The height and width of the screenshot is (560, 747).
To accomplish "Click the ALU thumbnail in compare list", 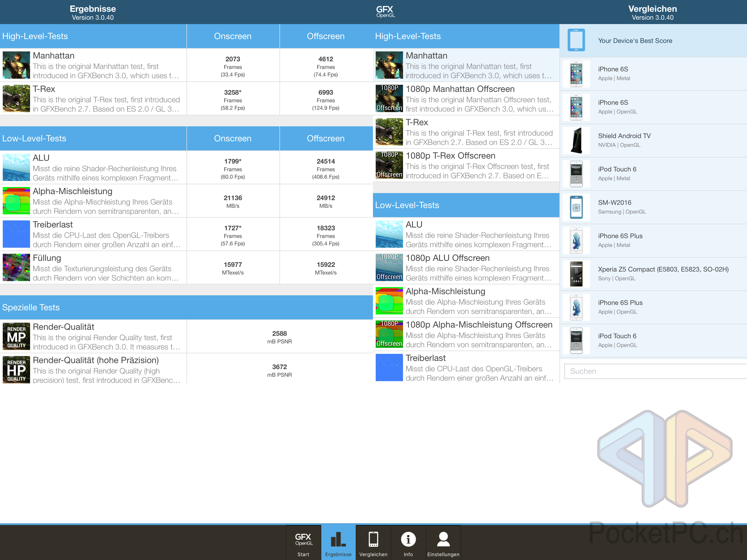I will click(x=389, y=234).
